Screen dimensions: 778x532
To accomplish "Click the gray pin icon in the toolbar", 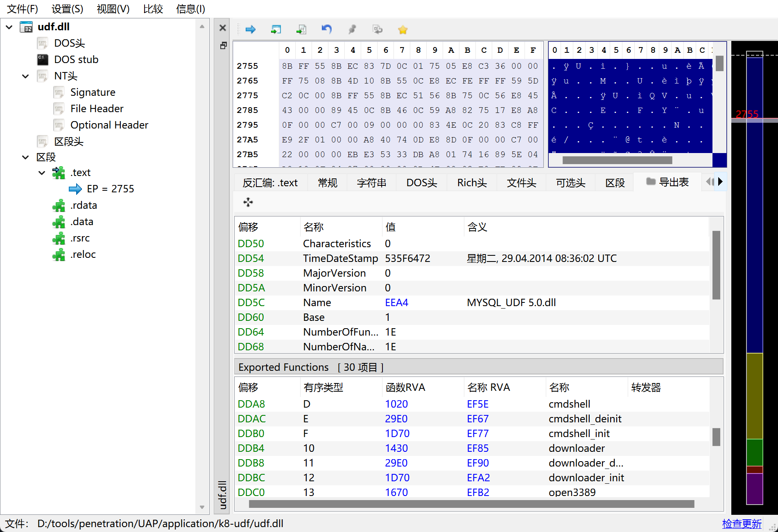I will pyautogui.click(x=352, y=29).
